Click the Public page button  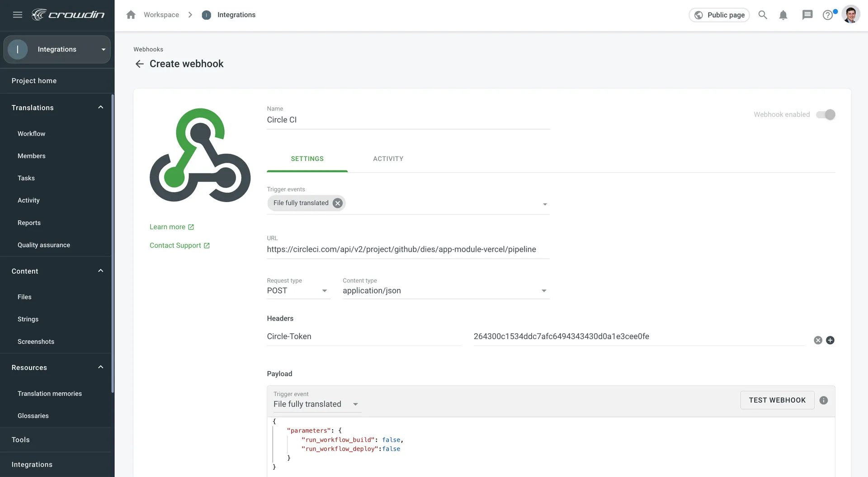pyautogui.click(x=719, y=15)
